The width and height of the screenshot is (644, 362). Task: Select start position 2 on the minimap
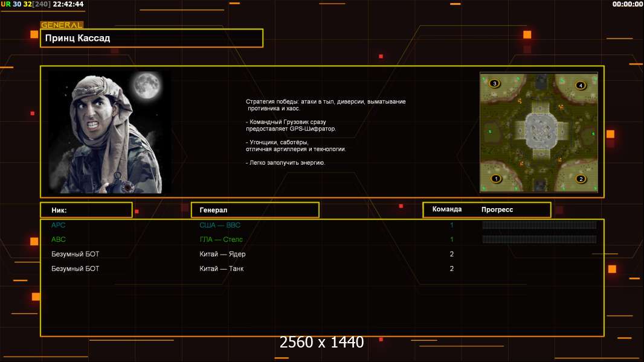(581, 179)
